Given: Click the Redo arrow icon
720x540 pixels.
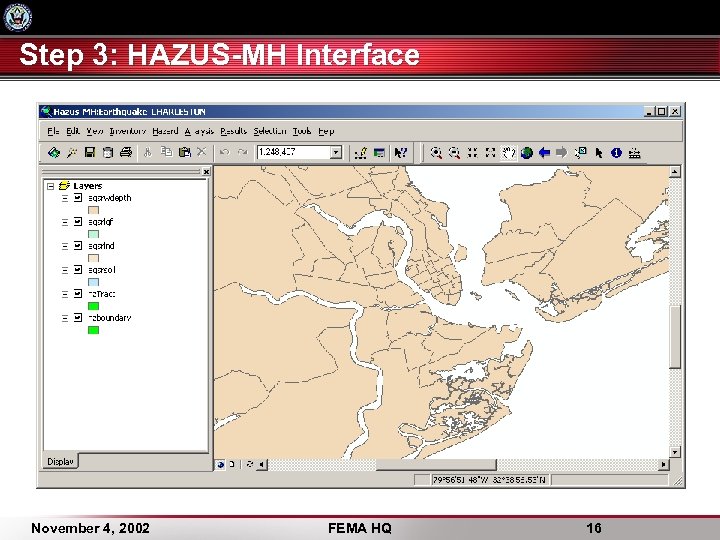Looking at the screenshot, I should point(242,152).
